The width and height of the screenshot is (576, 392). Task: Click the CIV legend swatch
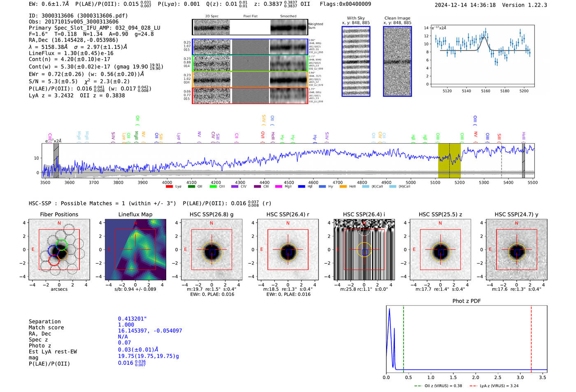(235, 186)
